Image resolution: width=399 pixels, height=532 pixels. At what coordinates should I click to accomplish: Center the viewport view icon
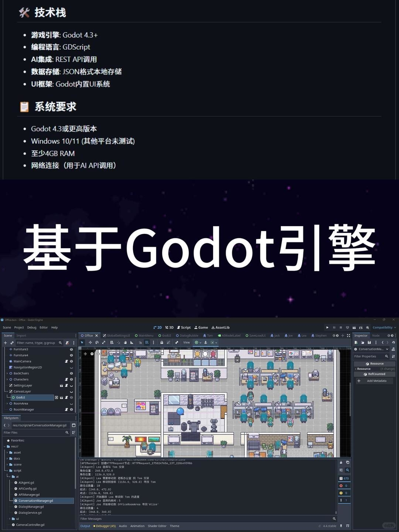[85, 354]
